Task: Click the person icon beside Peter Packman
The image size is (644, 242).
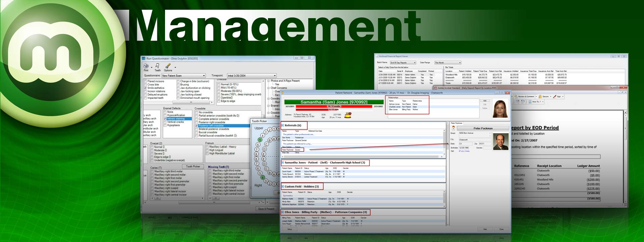Action: click(x=453, y=128)
